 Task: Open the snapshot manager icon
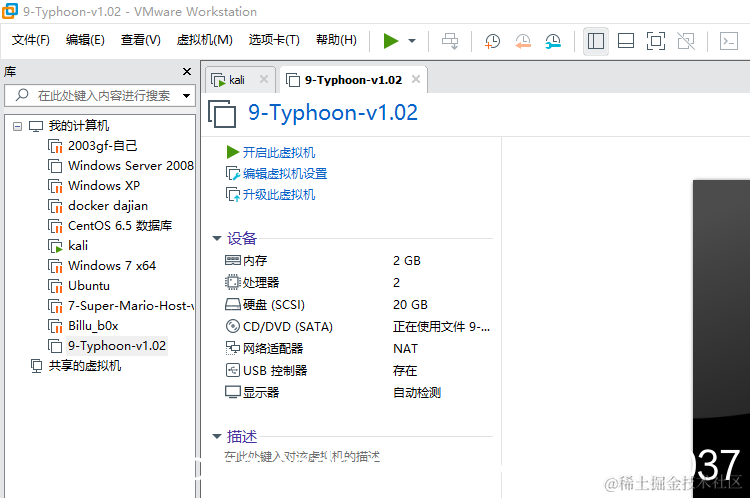pyautogui.click(x=553, y=41)
